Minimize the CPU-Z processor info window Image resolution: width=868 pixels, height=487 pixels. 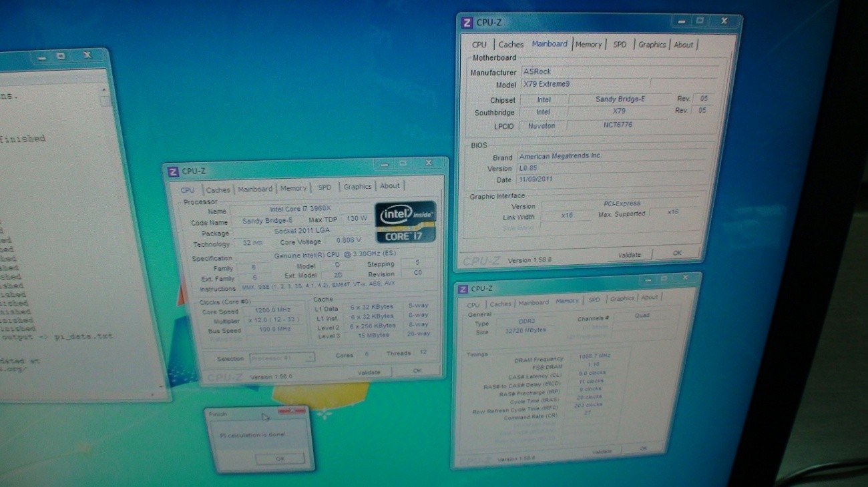pos(383,163)
